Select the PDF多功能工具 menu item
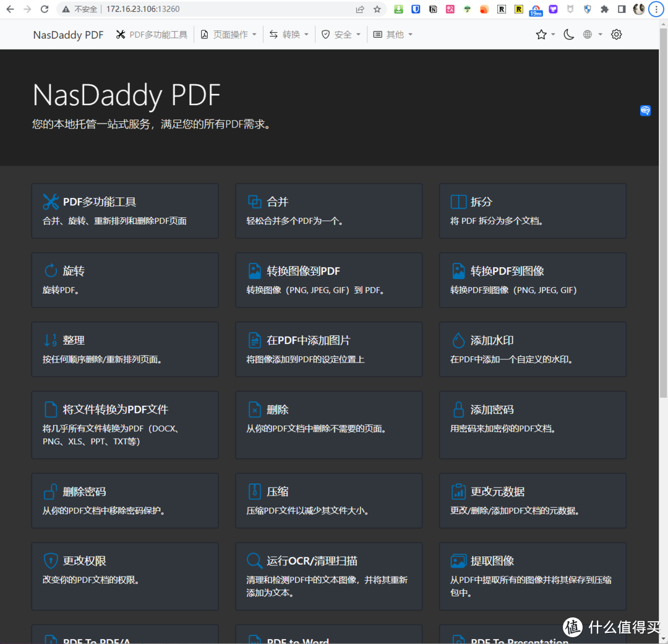 click(152, 34)
